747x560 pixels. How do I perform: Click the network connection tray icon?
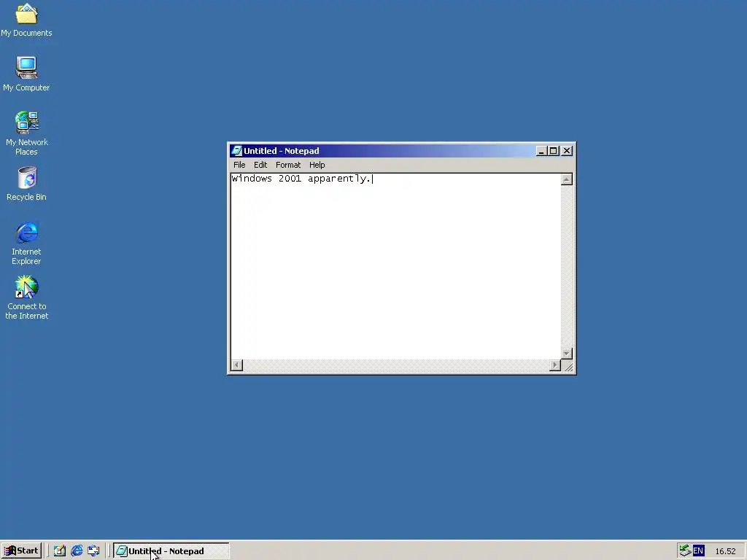(x=685, y=551)
